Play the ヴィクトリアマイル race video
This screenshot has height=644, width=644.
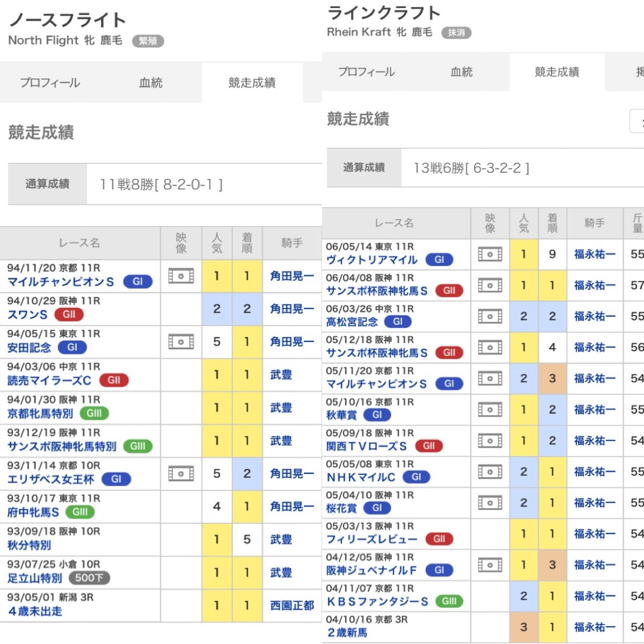point(490,254)
